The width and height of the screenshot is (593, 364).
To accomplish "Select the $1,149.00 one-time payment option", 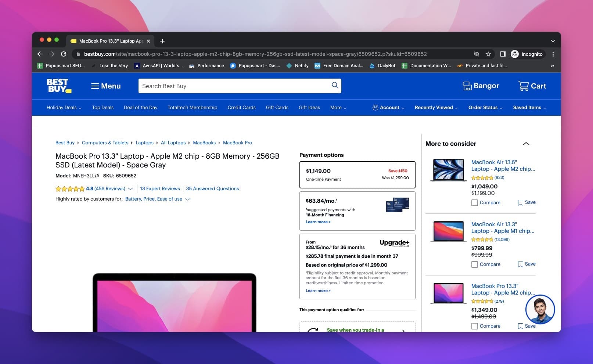I will [357, 175].
